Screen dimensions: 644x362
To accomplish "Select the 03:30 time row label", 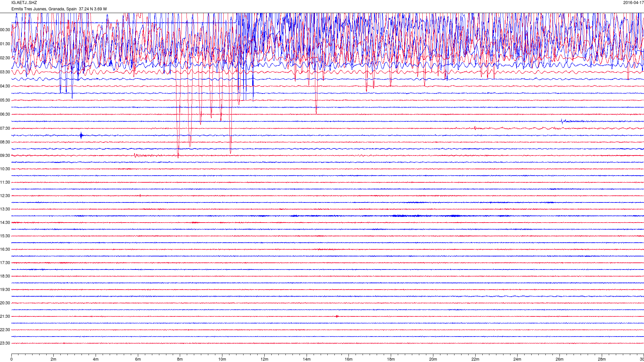I will point(5,72).
